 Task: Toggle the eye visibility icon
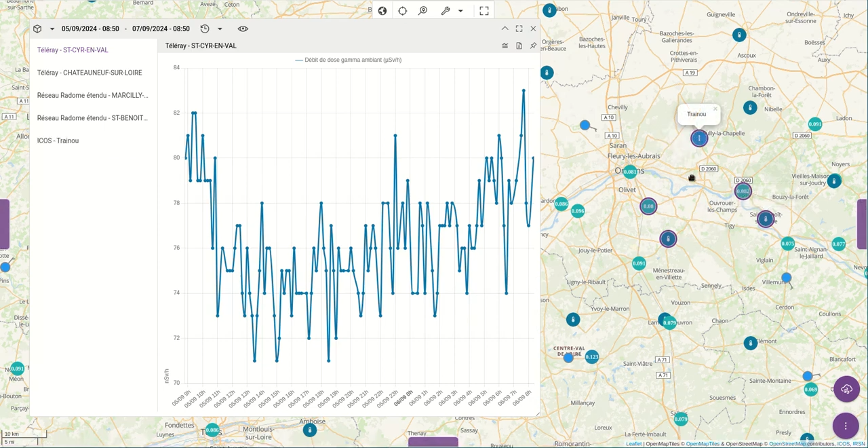[x=243, y=29]
